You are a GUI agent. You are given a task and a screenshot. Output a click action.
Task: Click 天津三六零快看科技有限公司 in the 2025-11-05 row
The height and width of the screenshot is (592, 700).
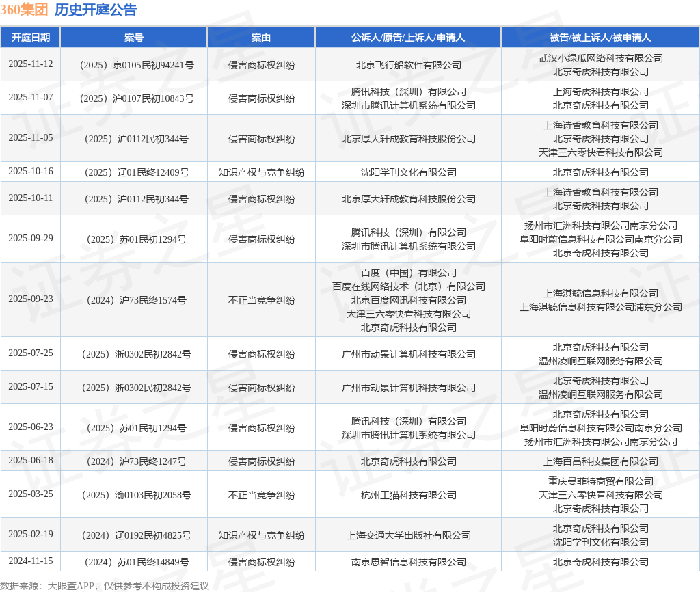pos(600,152)
